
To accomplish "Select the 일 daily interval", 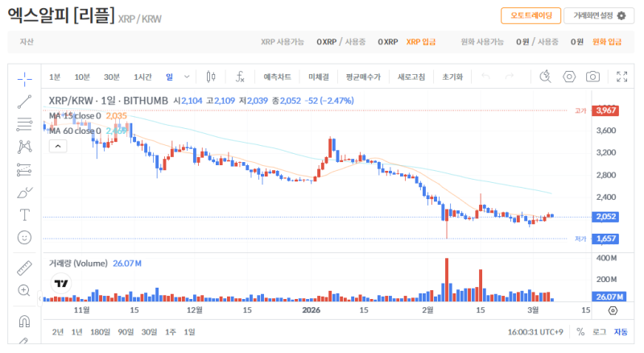I will point(169,77).
